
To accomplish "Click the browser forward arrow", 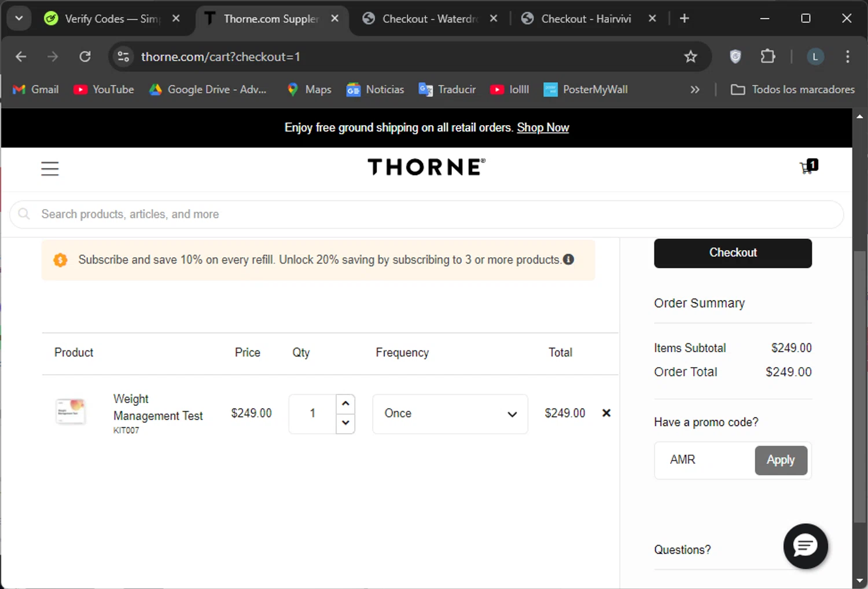I will pyautogui.click(x=53, y=57).
